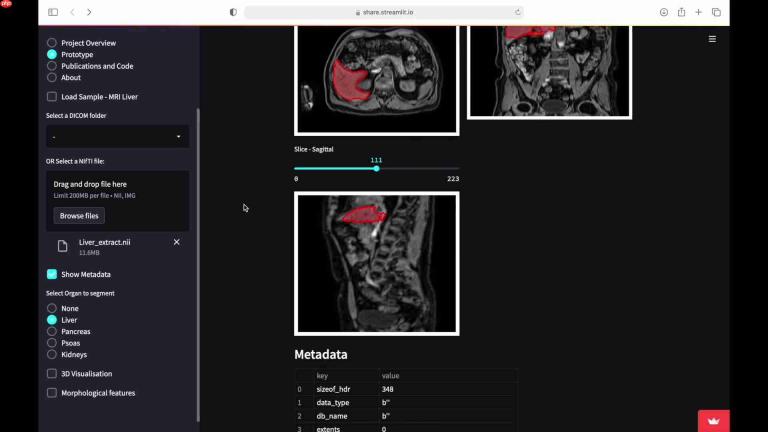The width and height of the screenshot is (768, 432).
Task: Click the sagittal MRI slice image
Action: pyautogui.click(x=377, y=264)
